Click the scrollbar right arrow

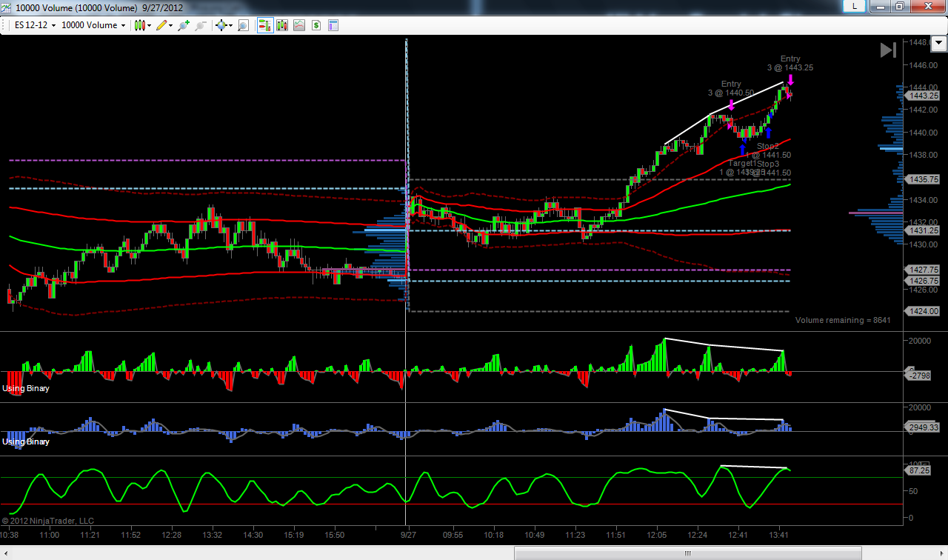point(941,553)
